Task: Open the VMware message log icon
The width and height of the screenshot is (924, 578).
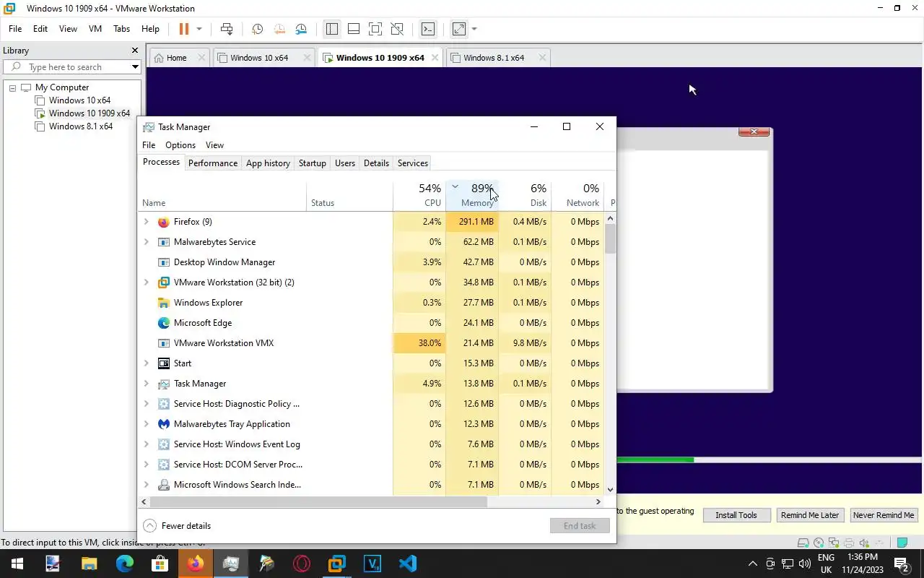Action: pos(902,543)
